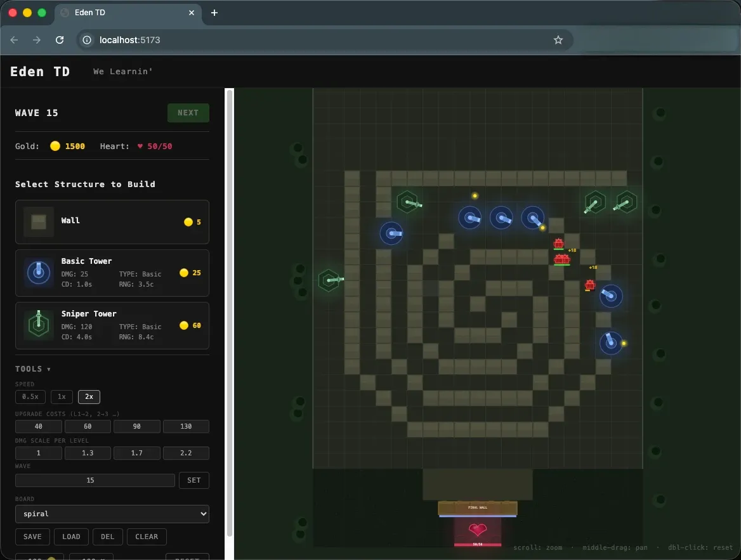View site information icon in address bar
741x560 pixels.
[87, 40]
